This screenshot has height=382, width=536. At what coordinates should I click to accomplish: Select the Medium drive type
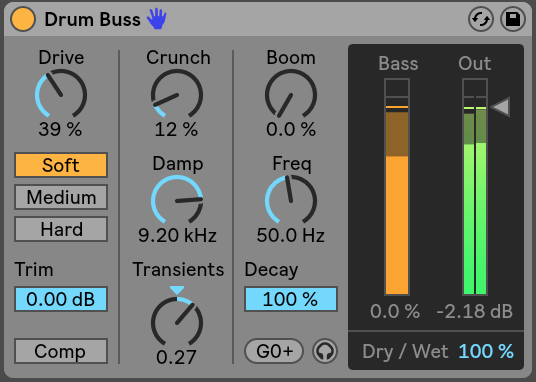coord(61,197)
